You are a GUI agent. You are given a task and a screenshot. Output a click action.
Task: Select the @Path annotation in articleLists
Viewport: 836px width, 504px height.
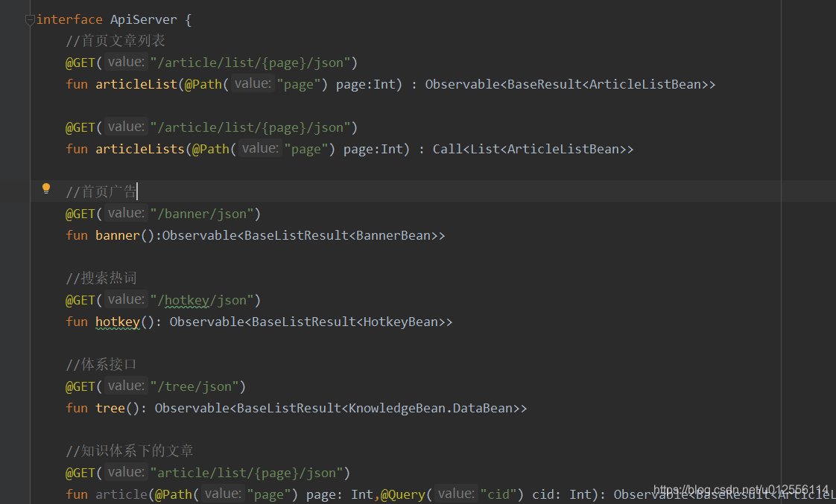[x=211, y=148]
